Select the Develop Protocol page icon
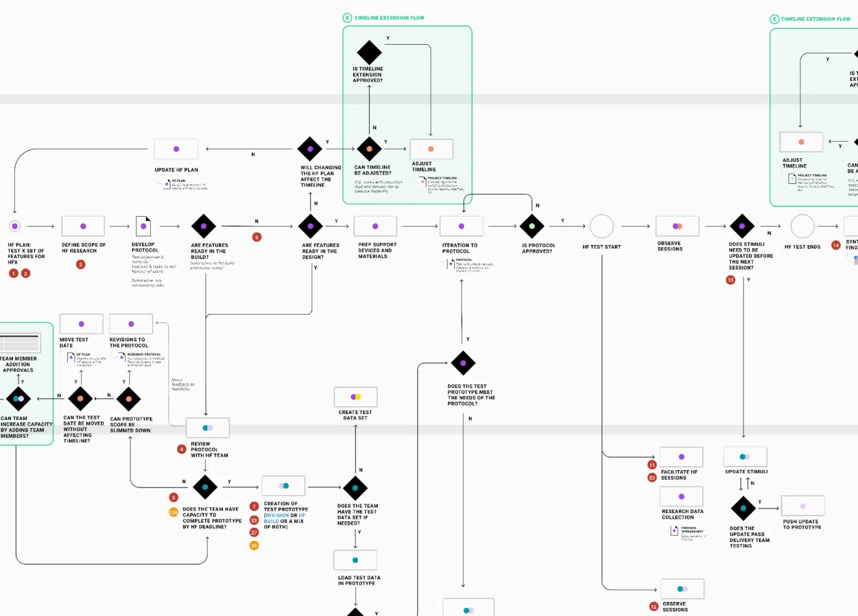Viewport: 858px width, 616px height. point(143,226)
